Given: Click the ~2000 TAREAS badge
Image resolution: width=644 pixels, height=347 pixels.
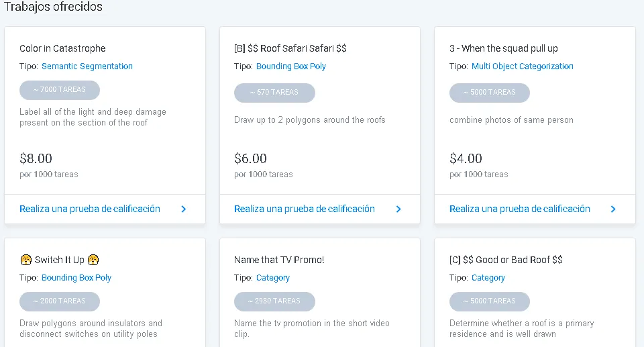Looking at the screenshot, I should (x=60, y=301).
